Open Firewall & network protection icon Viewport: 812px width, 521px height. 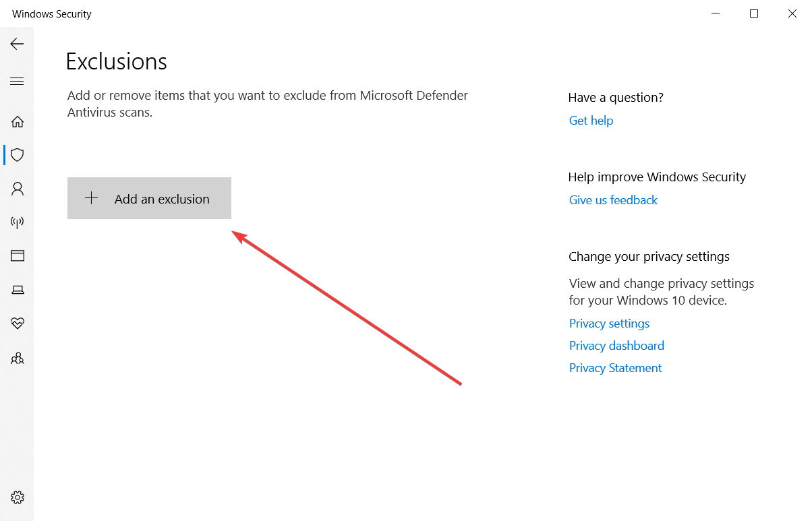pos(18,222)
